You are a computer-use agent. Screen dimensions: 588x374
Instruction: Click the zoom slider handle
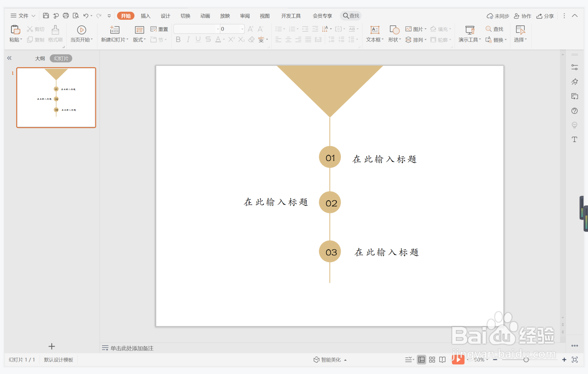tap(526, 360)
